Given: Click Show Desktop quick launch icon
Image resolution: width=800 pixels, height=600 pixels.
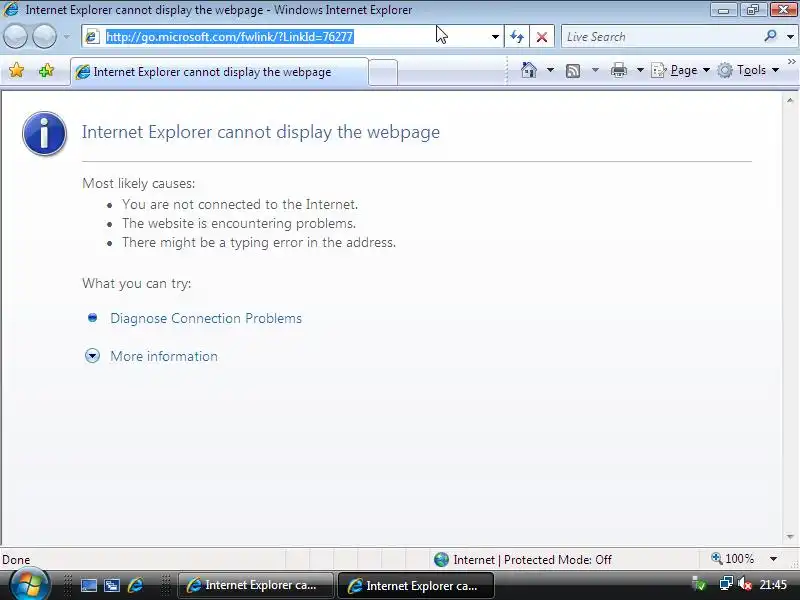Looking at the screenshot, I should tap(89, 585).
